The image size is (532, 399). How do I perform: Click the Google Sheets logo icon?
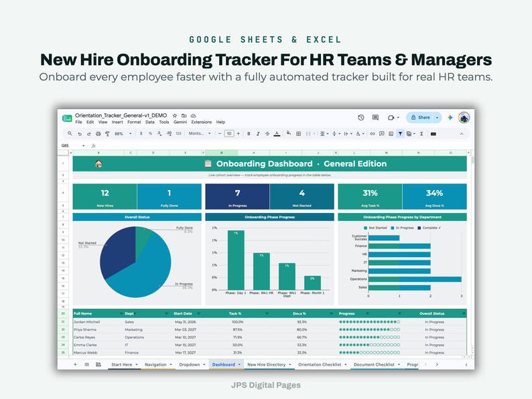pos(67,118)
